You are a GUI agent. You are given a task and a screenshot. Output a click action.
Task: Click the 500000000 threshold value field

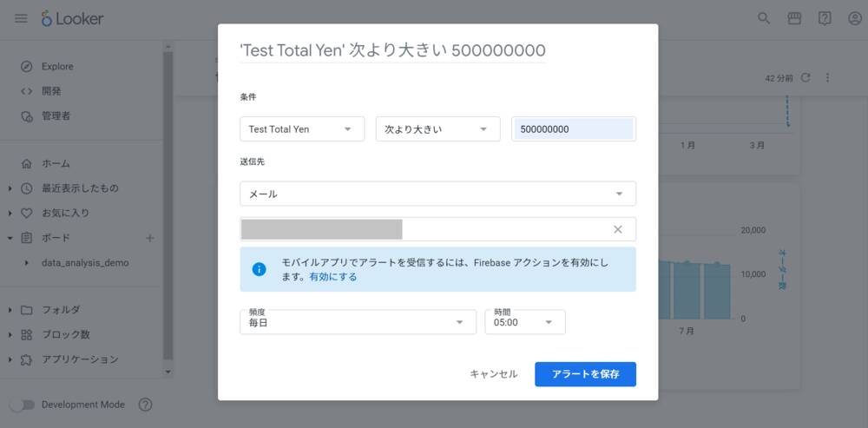click(574, 129)
